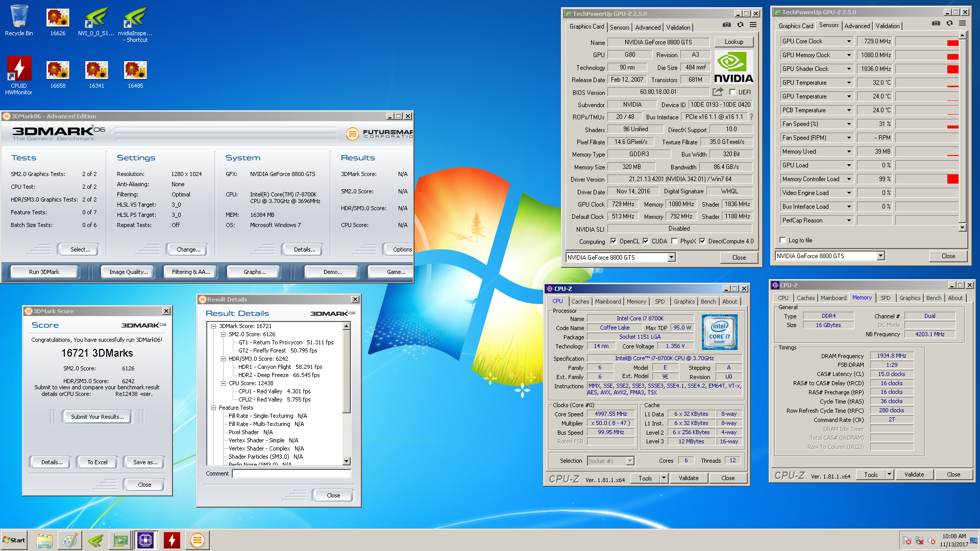980x551 pixels.
Task: Open the Fan Speed (%) sensor dropdown
Action: 849,124
